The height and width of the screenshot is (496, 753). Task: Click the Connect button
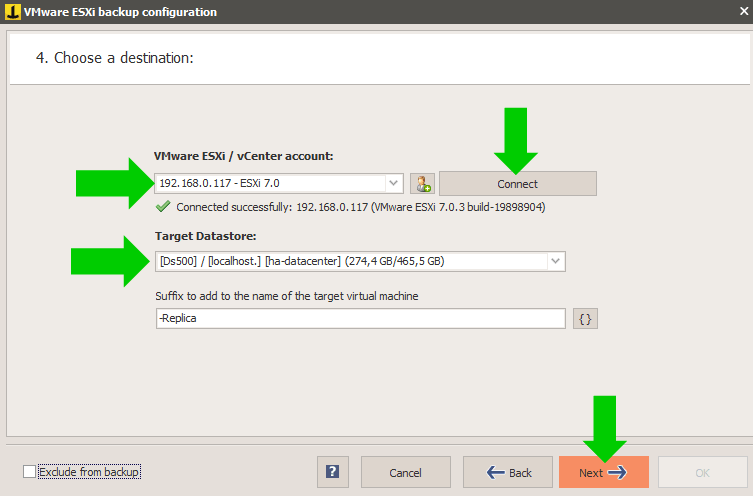point(518,184)
